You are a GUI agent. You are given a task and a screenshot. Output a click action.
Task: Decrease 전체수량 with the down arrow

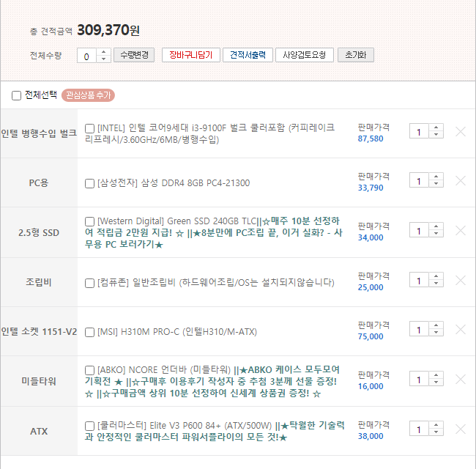click(x=103, y=59)
